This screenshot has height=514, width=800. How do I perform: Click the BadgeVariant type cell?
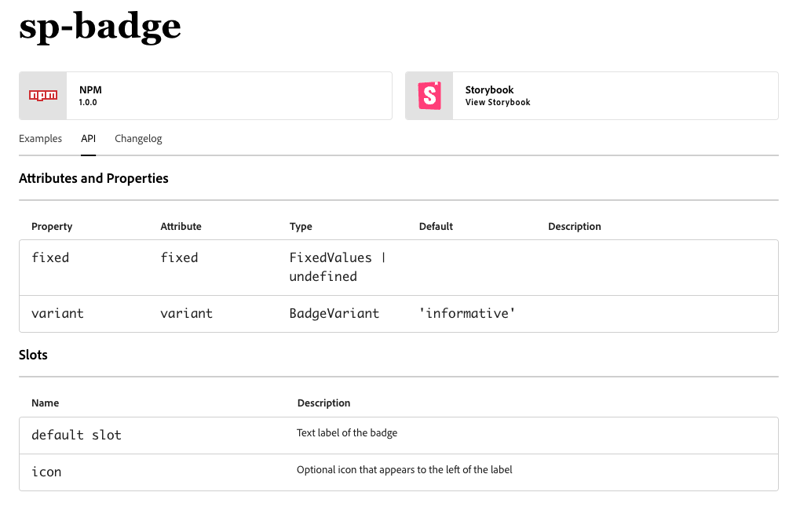tap(334, 314)
